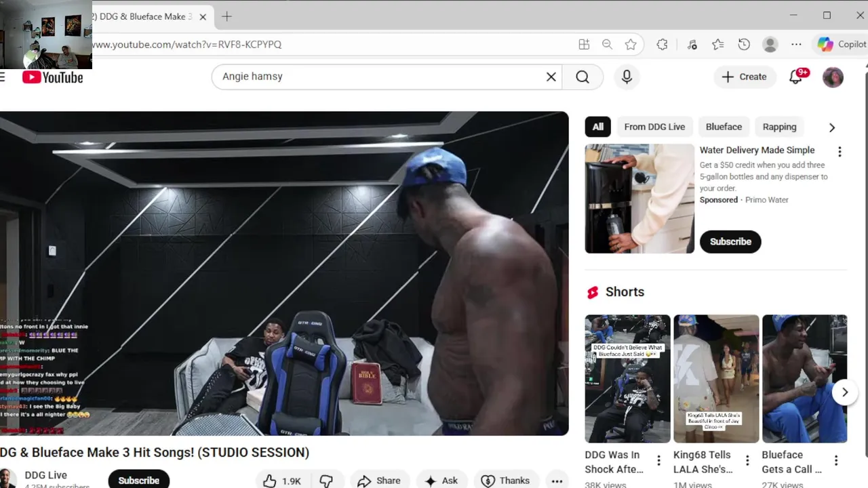Click the magnifier search button

tap(583, 77)
